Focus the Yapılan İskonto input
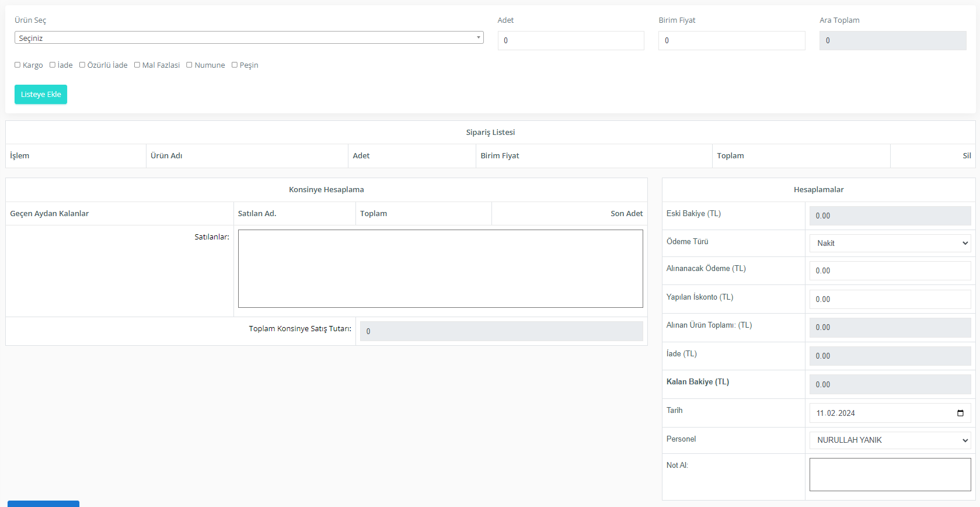Image resolution: width=980 pixels, height=507 pixels. click(890, 299)
